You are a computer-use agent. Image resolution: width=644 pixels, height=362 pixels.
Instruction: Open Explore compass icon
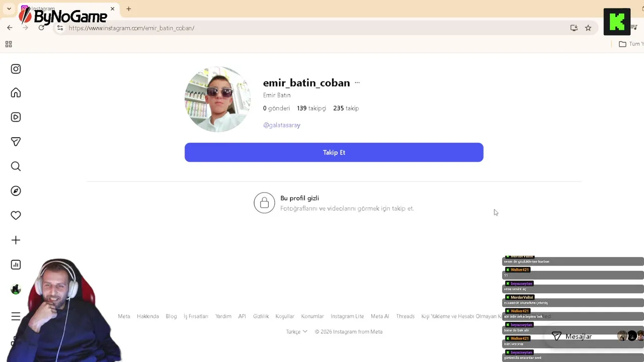tap(16, 191)
